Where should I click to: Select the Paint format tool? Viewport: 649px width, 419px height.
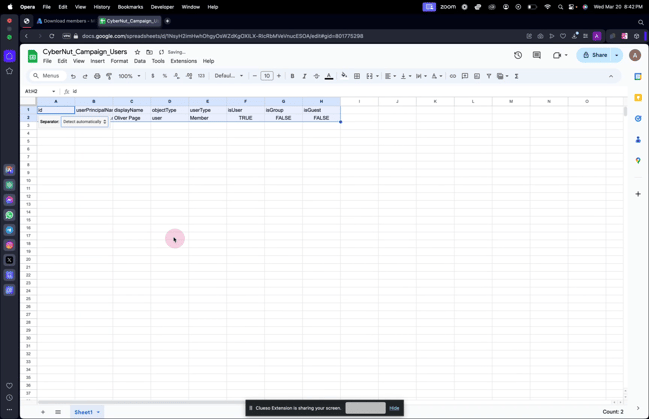109,76
